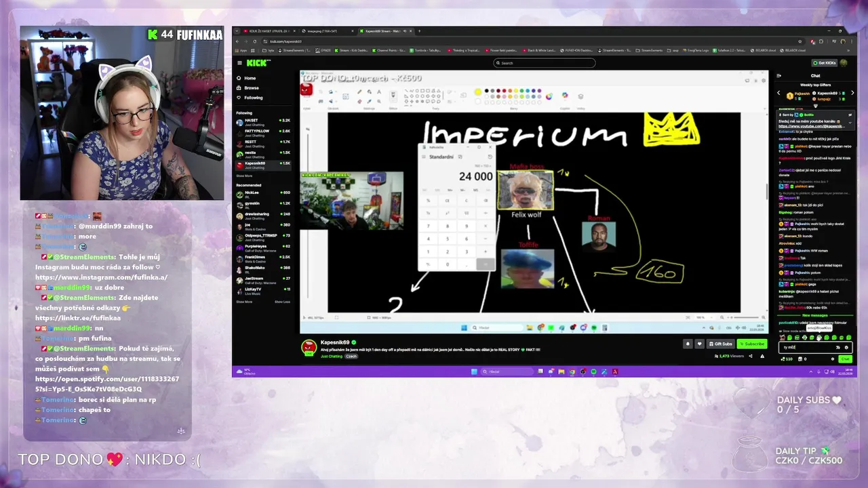
Task: Open NickLee recommended channel
Action: coord(263,194)
